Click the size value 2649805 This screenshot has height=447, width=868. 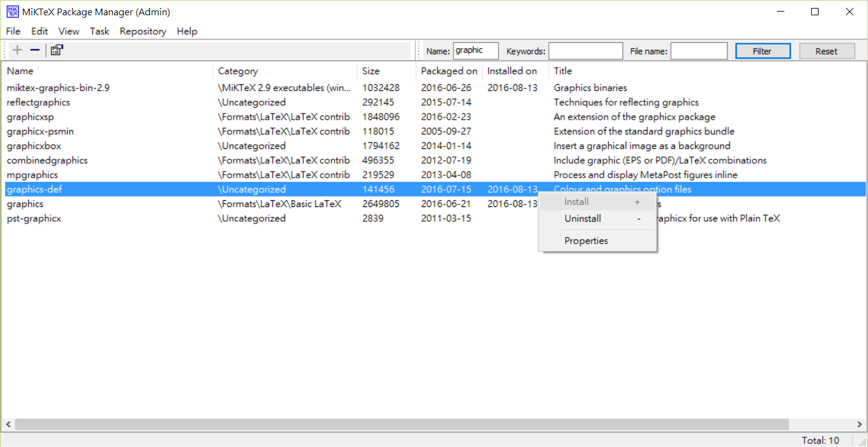pyautogui.click(x=381, y=204)
